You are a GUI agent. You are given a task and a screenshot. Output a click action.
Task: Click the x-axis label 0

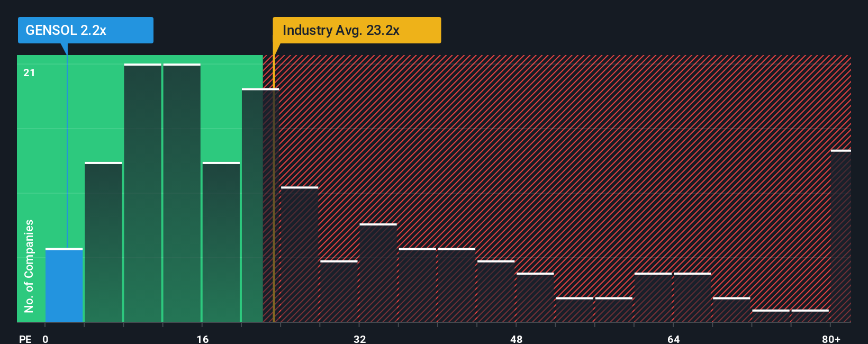[x=46, y=339]
